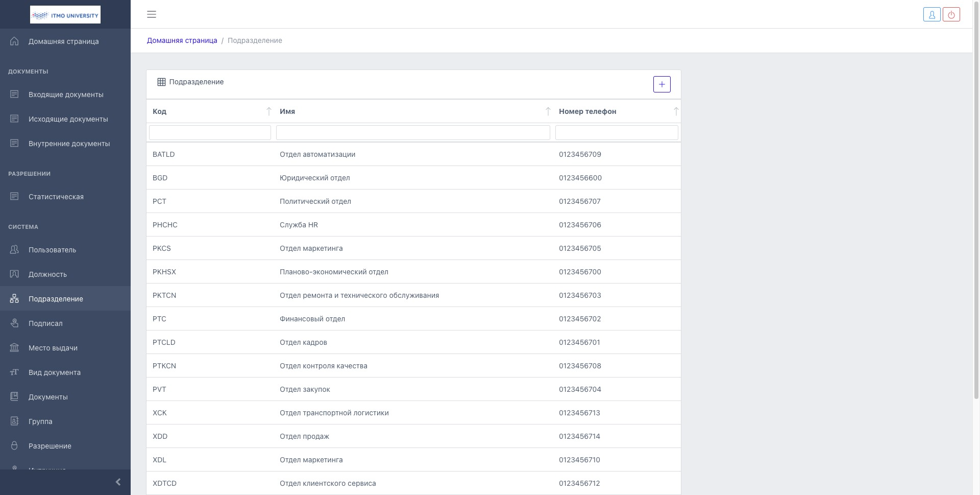The width and height of the screenshot is (980, 495).
Task: Click the red power logout icon
Action: tap(951, 14)
